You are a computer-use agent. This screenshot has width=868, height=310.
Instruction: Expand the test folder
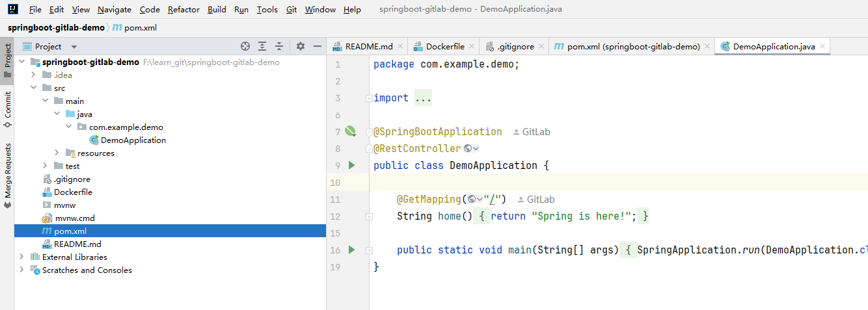tap(45, 166)
